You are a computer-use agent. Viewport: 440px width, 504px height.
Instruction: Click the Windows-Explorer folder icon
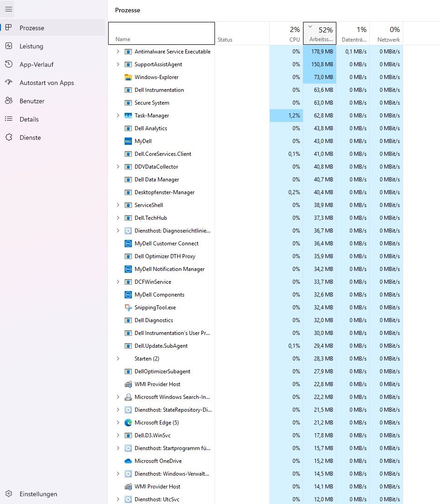[128, 77]
